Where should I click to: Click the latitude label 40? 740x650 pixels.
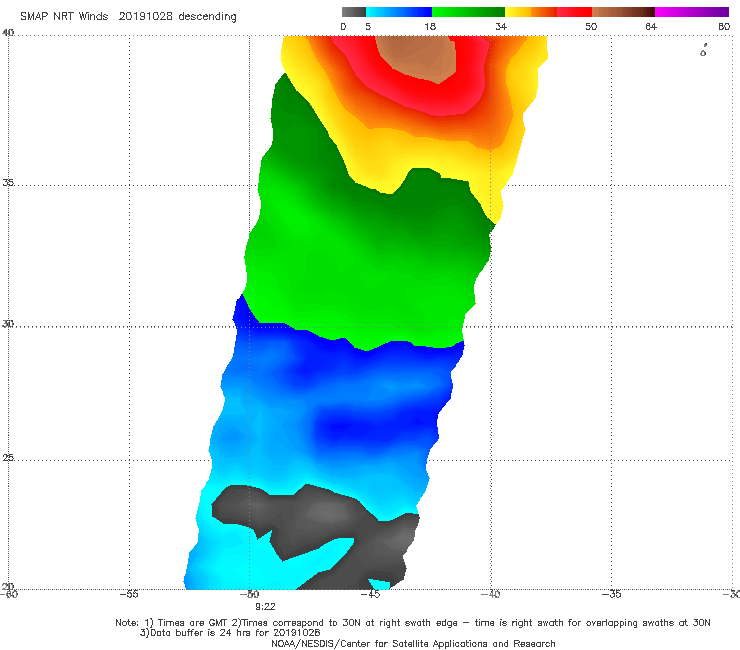point(8,33)
